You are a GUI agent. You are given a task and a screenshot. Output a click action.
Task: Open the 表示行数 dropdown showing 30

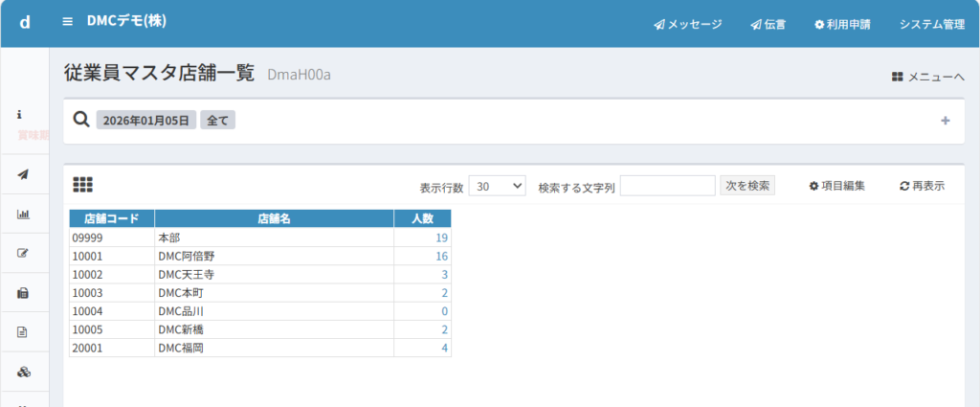click(497, 186)
